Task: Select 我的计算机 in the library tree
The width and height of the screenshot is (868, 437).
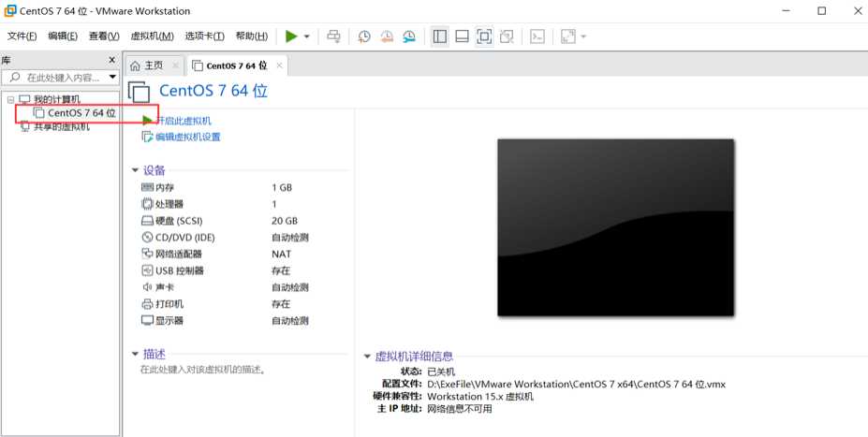Action: point(56,99)
